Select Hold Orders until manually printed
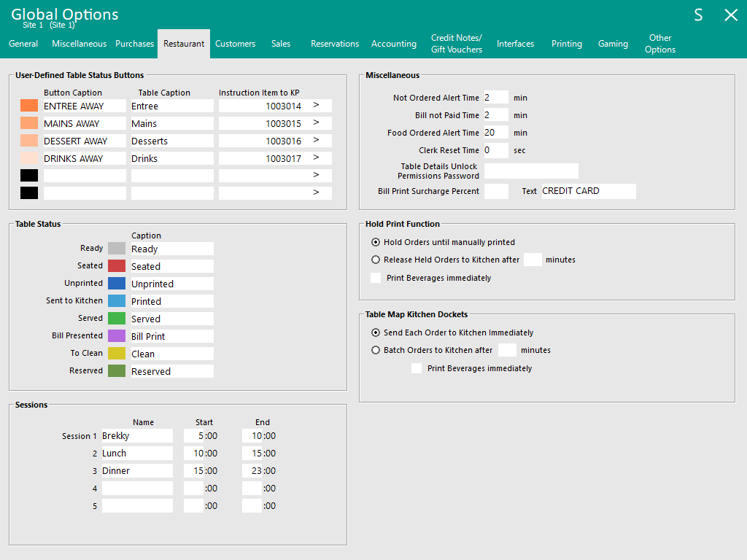The width and height of the screenshot is (747, 560). (x=376, y=242)
